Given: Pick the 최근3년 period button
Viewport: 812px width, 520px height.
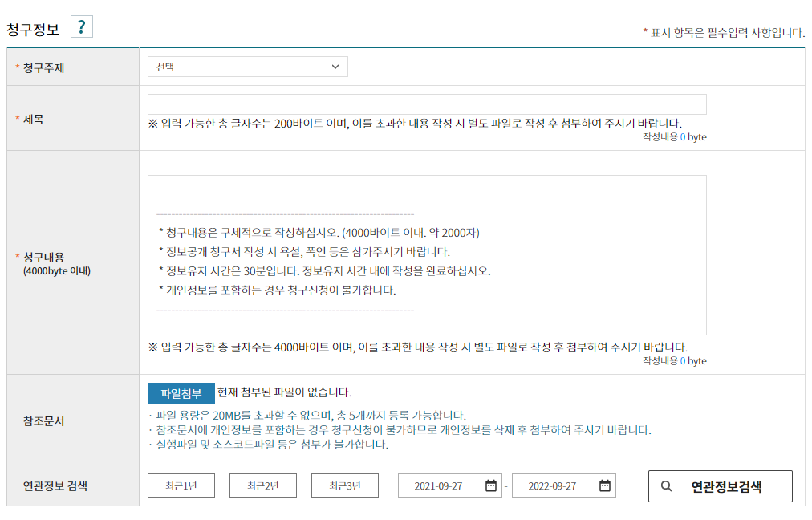Looking at the screenshot, I should point(344,485).
